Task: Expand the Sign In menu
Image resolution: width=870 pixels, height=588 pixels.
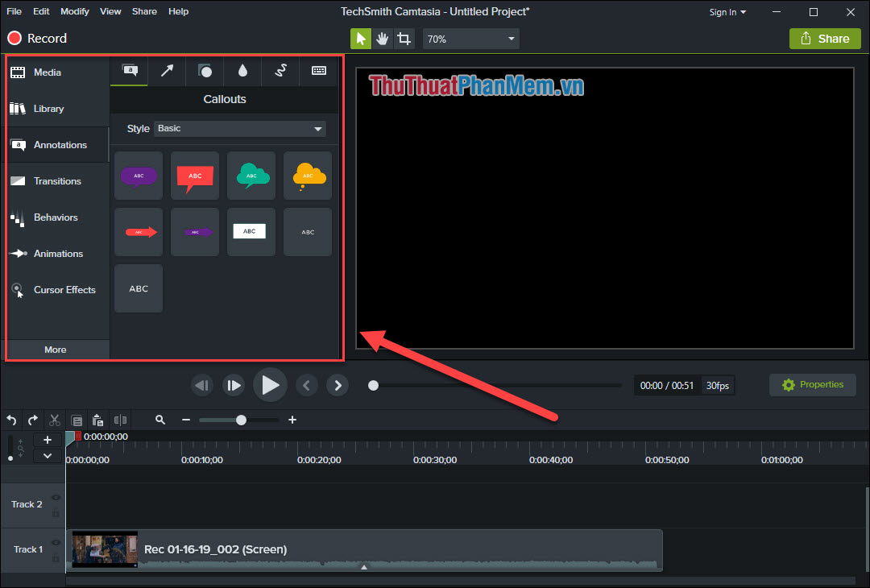Action: pos(726,11)
